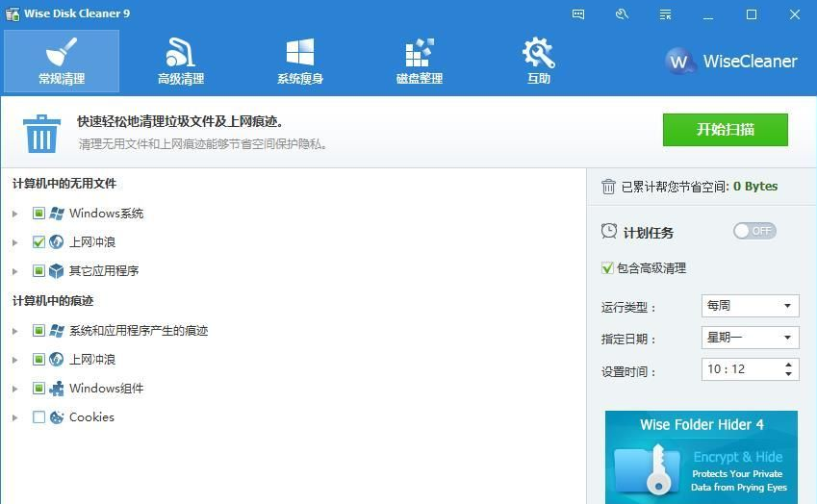This screenshot has height=504, width=817.
Task: Uncheck the first 上网冲浪 checkbox
Action: point(38,241)
